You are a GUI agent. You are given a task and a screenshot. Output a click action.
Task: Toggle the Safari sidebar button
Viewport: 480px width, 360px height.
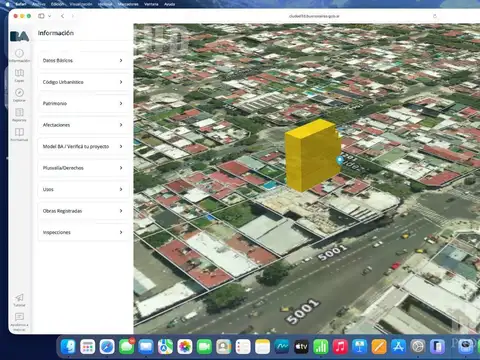[x=41, y=16]
